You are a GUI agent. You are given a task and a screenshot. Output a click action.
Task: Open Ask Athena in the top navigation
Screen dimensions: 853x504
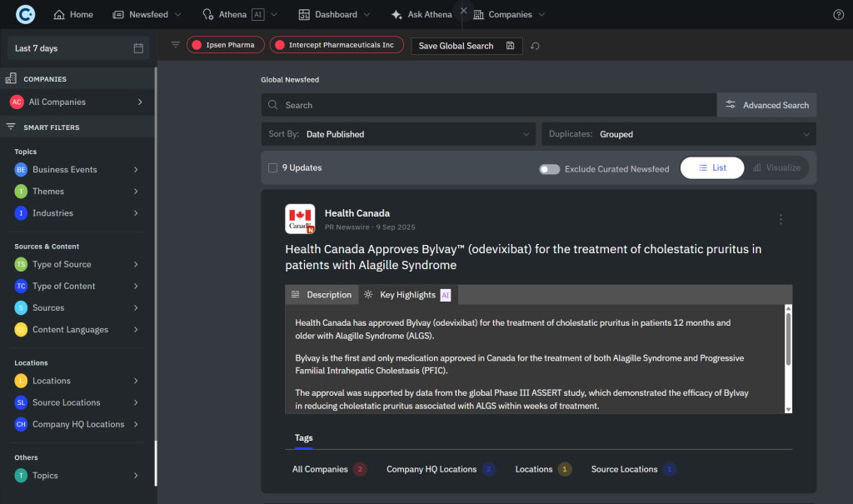point(422,15)
